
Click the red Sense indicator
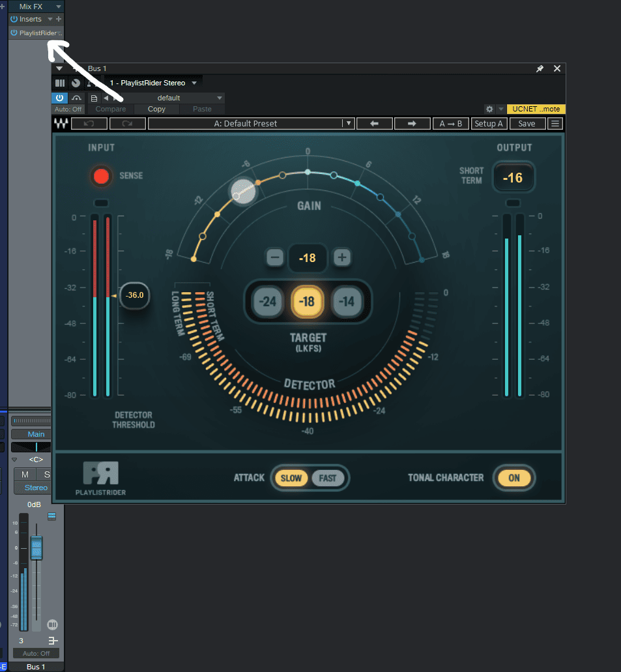pos(101,176)
